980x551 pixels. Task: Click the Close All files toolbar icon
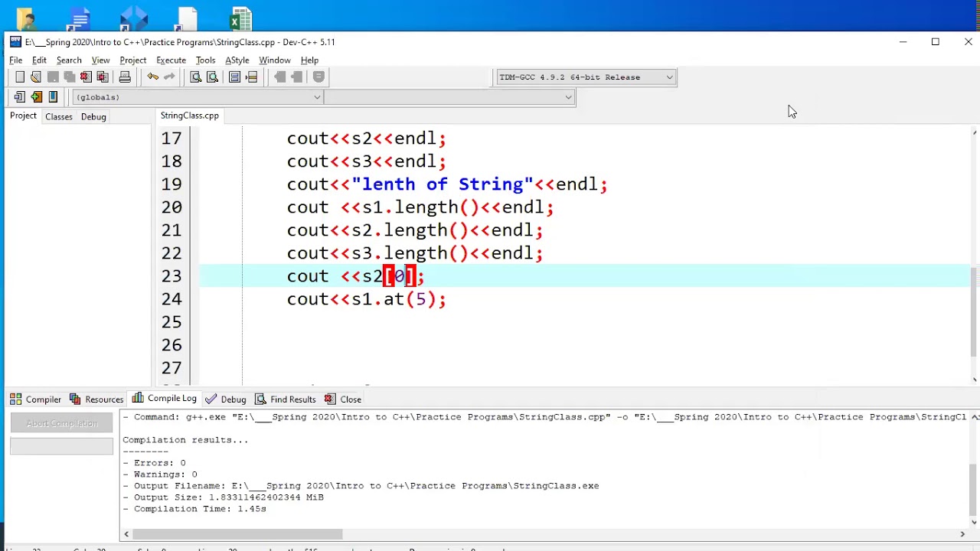pos(103,77)
